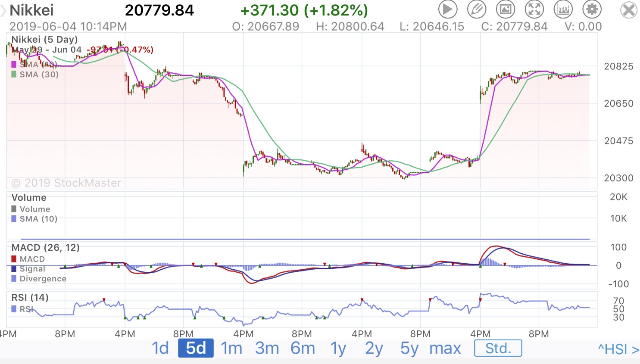640x364 pixels.
Task: Select the 1y time range
Action: (338, 348)
